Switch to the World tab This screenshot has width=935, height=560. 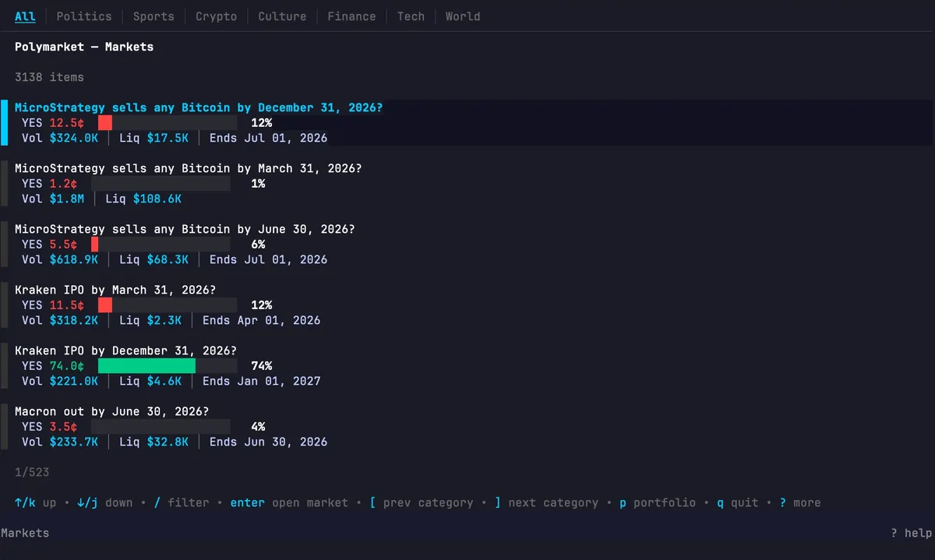[463, 16]
